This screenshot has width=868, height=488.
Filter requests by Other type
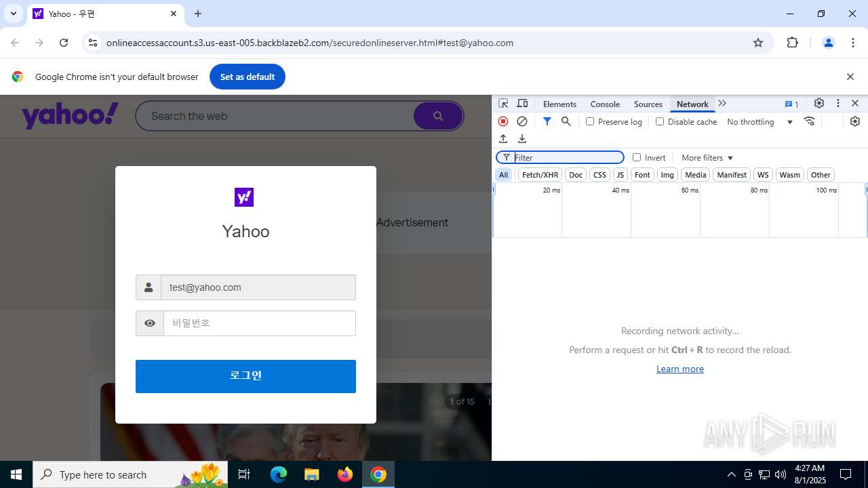click(821, 175)
